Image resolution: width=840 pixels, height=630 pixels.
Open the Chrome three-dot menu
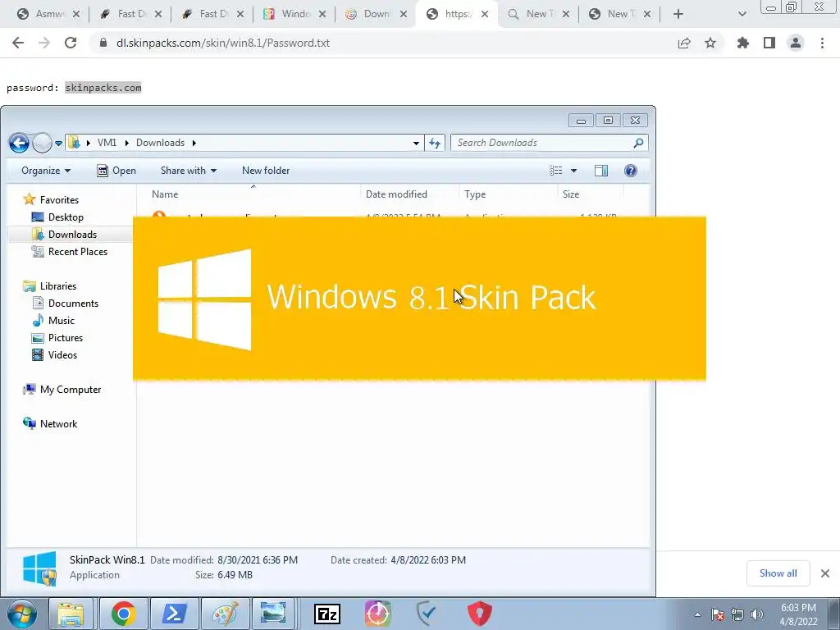822,43
